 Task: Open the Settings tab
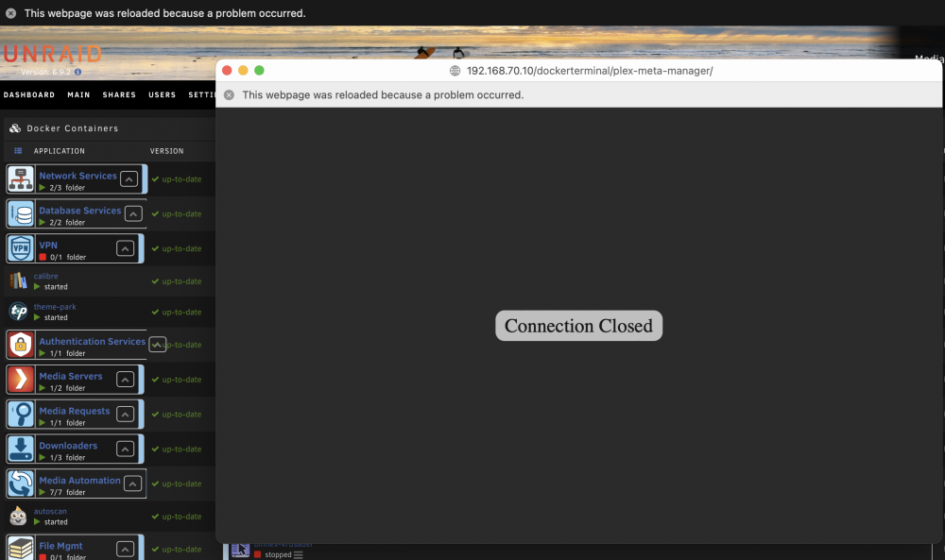point(201,95)
